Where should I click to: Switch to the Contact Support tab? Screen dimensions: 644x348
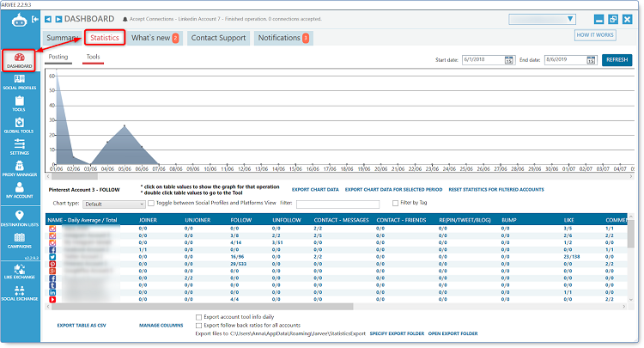click(x=217, y=38)
